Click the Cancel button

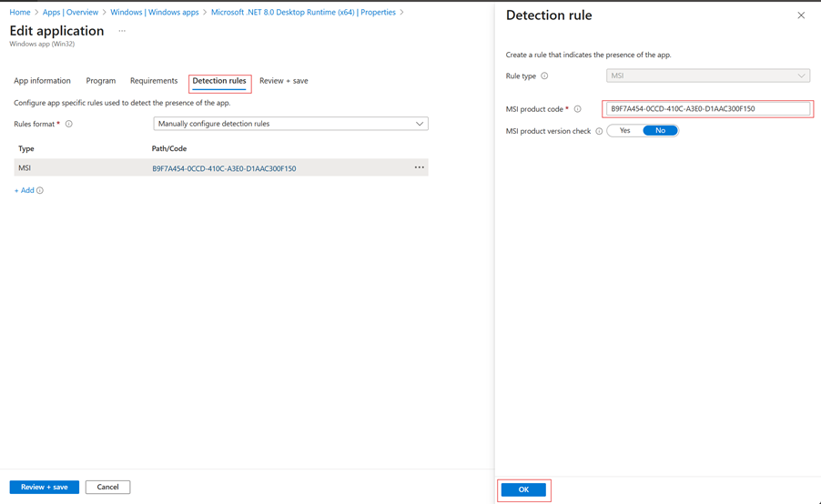[108, 488]
